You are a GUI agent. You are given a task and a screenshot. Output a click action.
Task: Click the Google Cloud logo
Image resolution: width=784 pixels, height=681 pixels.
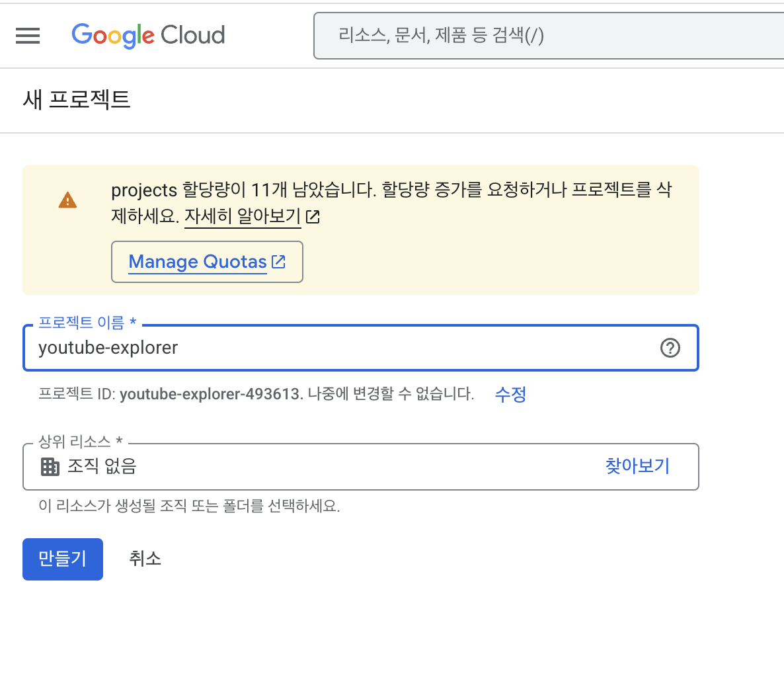[x=147, y=35]
